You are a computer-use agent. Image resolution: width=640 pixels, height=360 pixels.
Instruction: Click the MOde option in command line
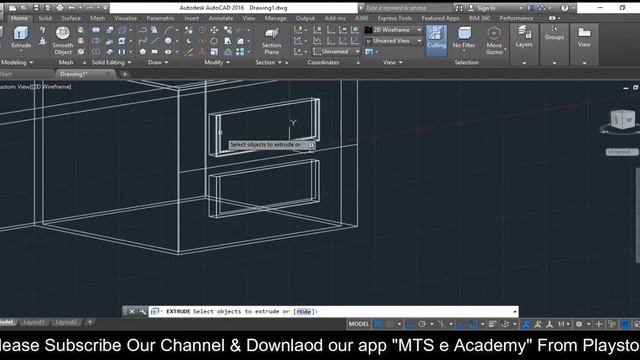click(305, 311)
